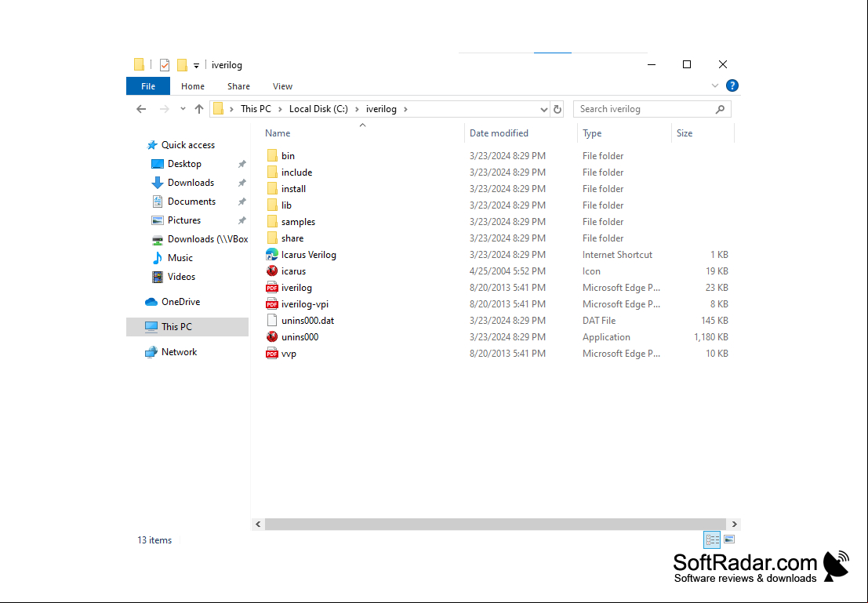868x603 pixels.
Task: Select the vvp PDF file icon
Action: (x=272, y=354)
